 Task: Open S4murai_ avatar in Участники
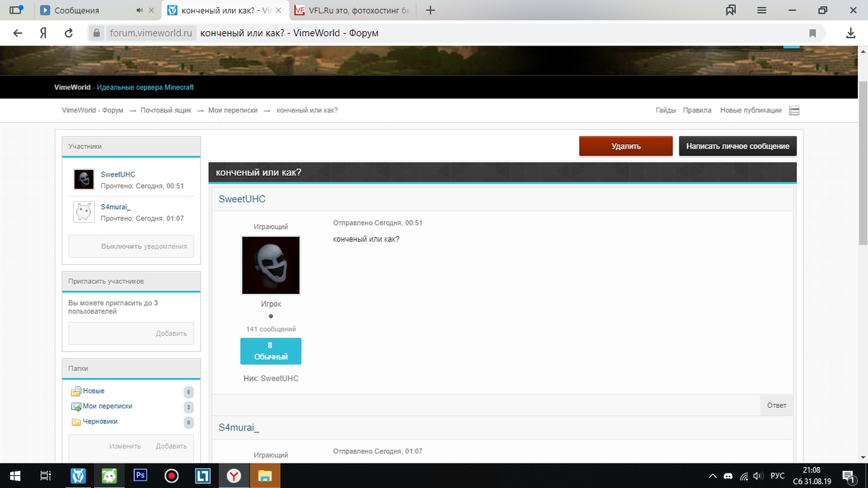(x=84, y=212)
